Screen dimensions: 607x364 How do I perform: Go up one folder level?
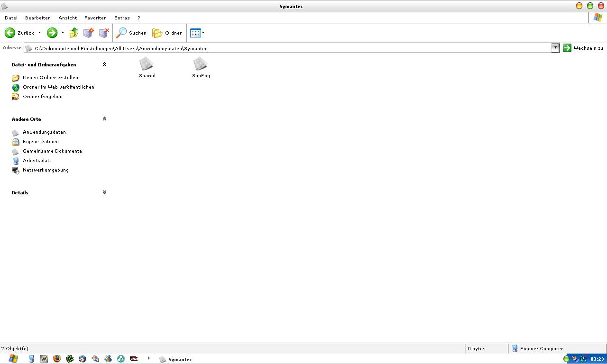(x=74, y=33)
